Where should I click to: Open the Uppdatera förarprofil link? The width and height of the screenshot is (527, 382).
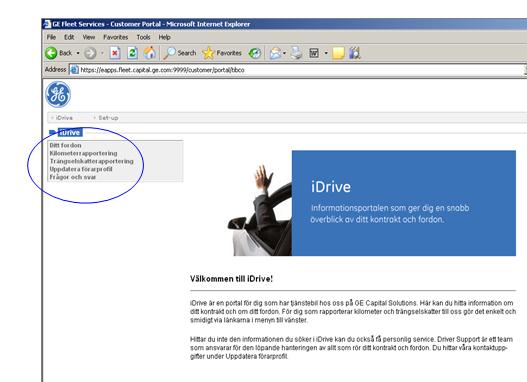81,169
